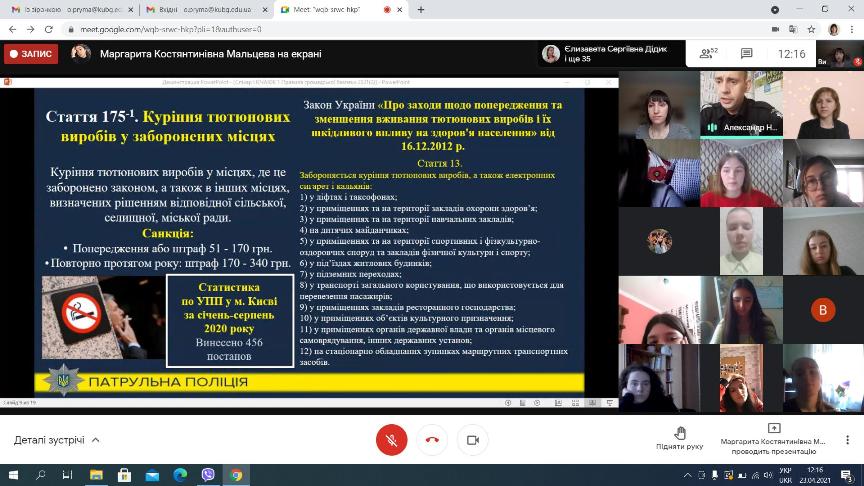
Task: Expand the meeting details panel
Action: click(x=57, y=440)
